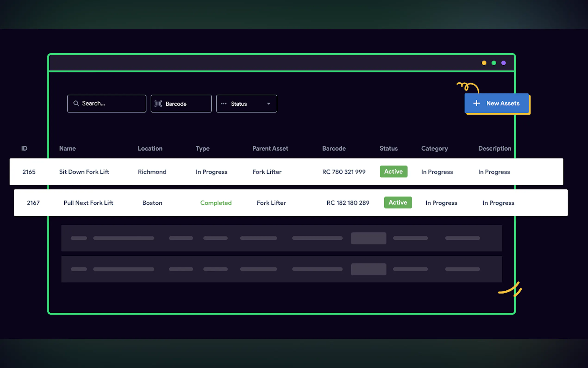588x368 pixels.
Task: Click Active badge for Pull Next Fork Lift
Action: [x=398, y=203]
